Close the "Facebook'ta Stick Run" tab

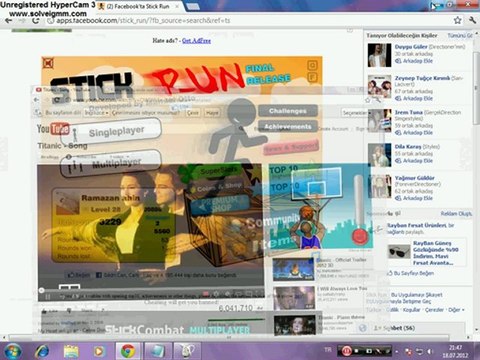coord(177,6)
